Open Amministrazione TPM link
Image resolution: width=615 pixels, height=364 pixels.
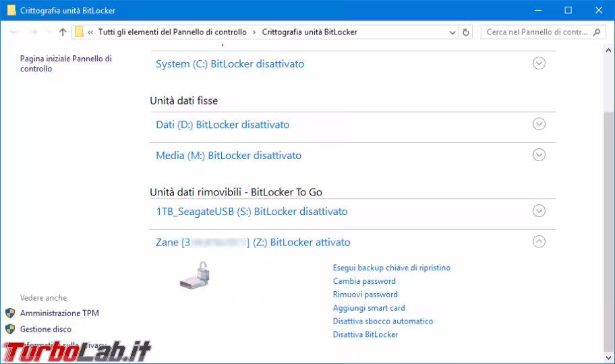coord(59,313)
